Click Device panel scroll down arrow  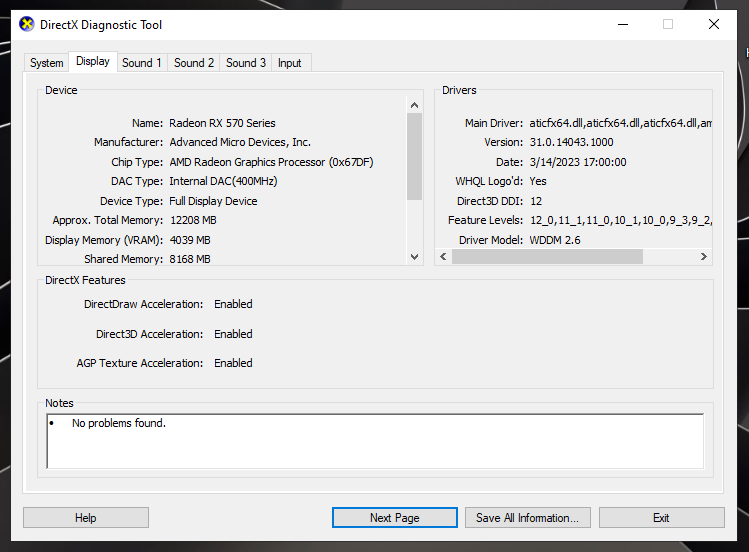414,257
